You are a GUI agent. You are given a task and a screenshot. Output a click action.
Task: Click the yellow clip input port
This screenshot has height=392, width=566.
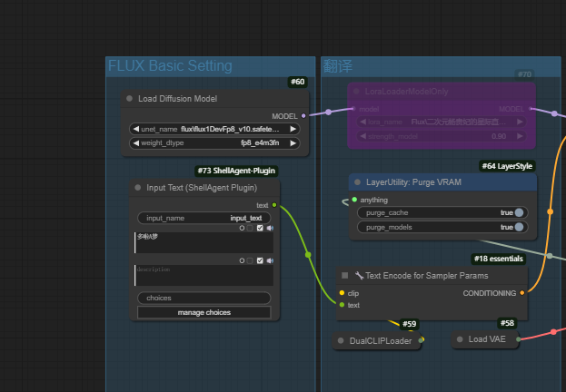coord(342,293)
